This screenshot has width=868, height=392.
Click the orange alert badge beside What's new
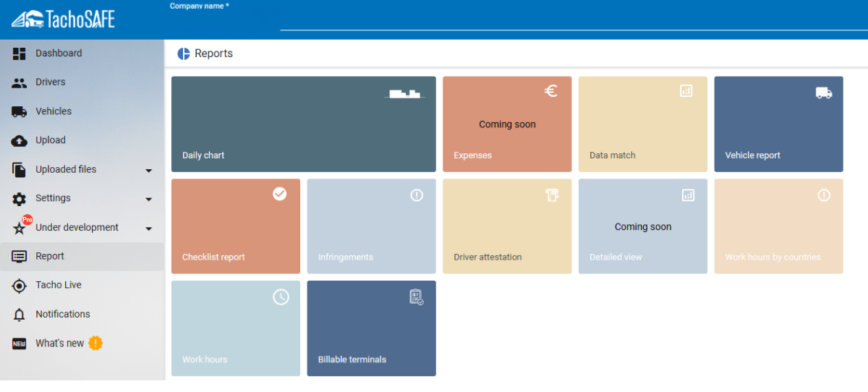tap(95, 344)
